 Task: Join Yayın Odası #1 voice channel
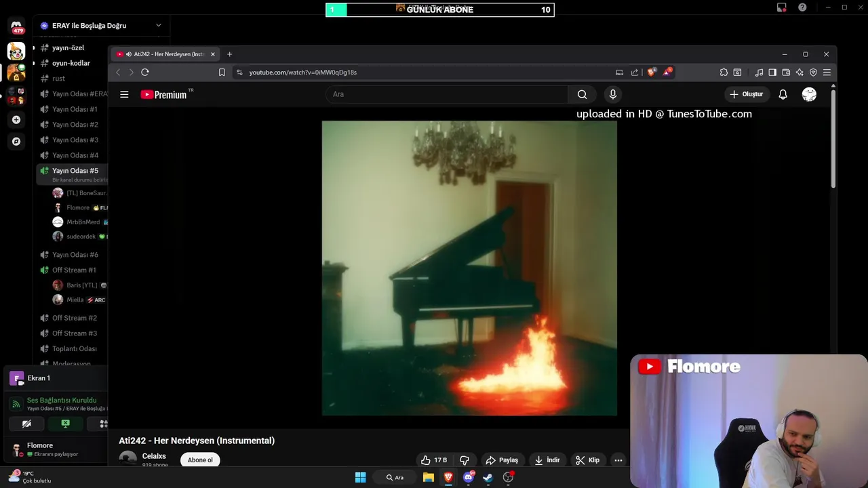[73, 109]
